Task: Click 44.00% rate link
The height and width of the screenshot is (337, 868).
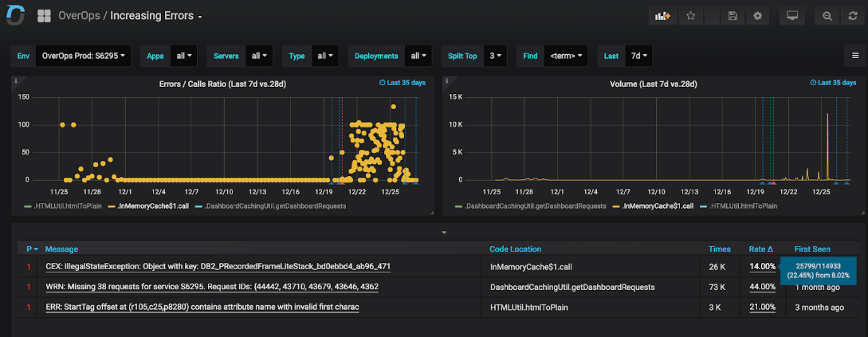Action: 762,287
